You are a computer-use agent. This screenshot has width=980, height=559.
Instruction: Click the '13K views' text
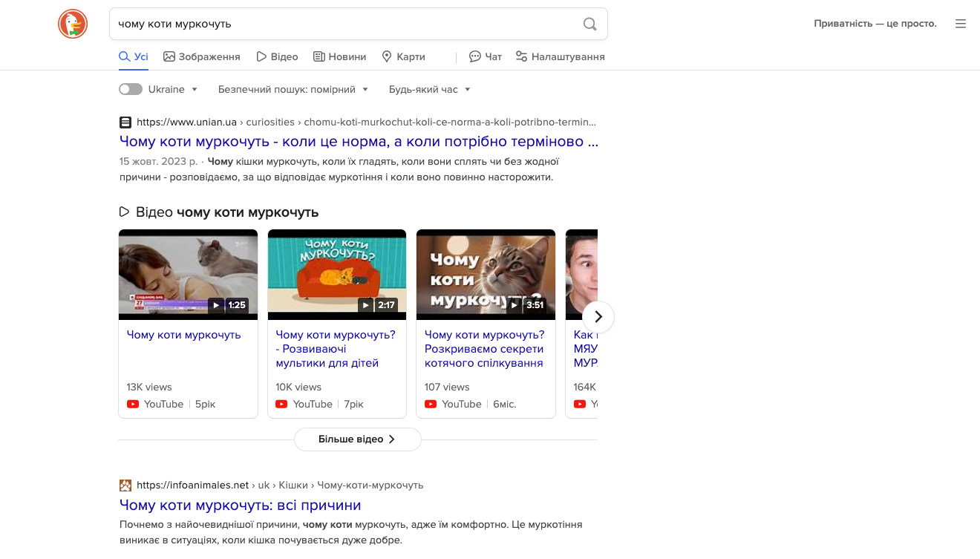click(x=149, y=387)
